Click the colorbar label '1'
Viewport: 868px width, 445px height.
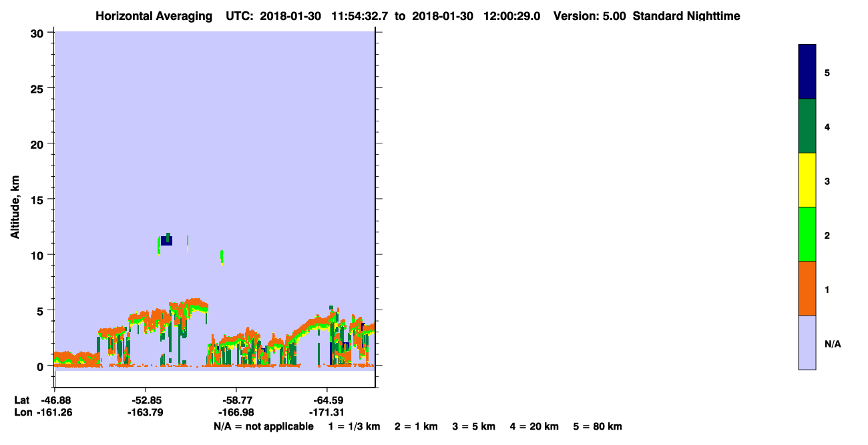point(827,290)
